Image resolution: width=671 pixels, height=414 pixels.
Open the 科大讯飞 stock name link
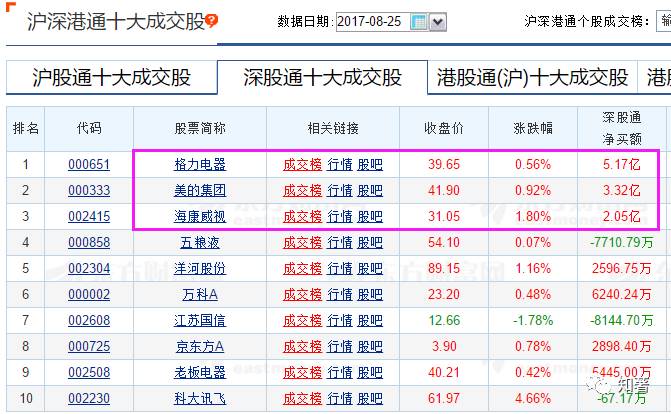(x=200, y=399)
